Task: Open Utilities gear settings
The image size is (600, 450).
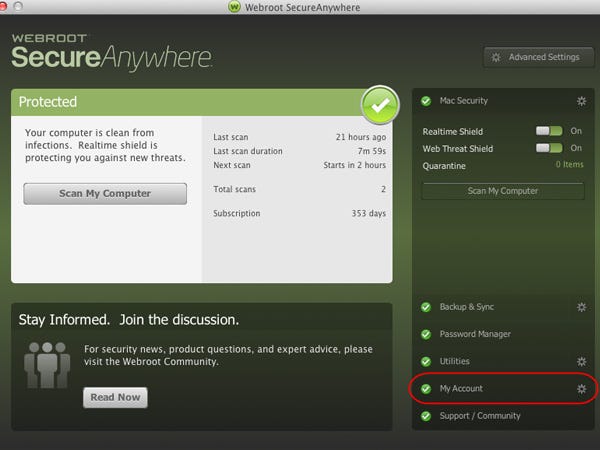Action: (581, 361)
